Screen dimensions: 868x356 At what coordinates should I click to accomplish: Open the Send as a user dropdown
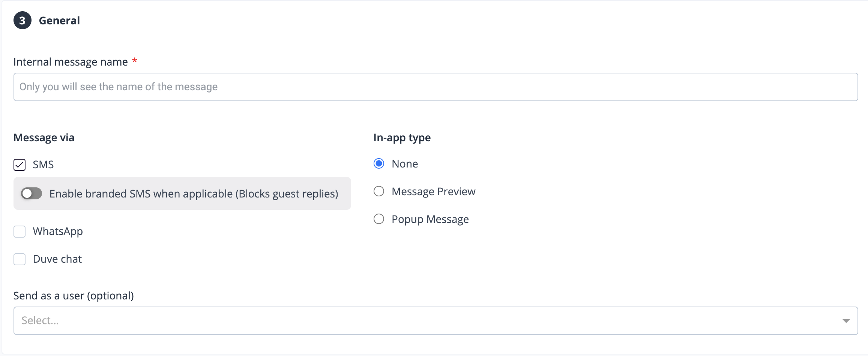pyautogui.click(x=435, y=321)
